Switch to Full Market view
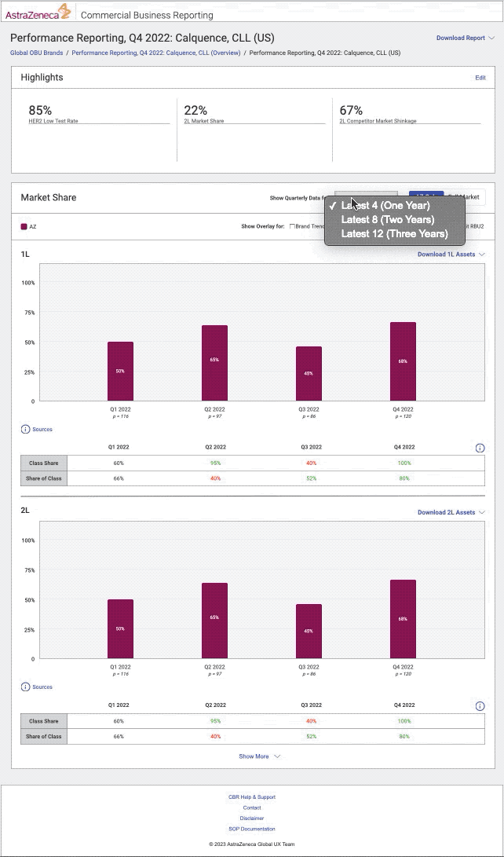This screenshot has height=857, width=504. [464, 196]
